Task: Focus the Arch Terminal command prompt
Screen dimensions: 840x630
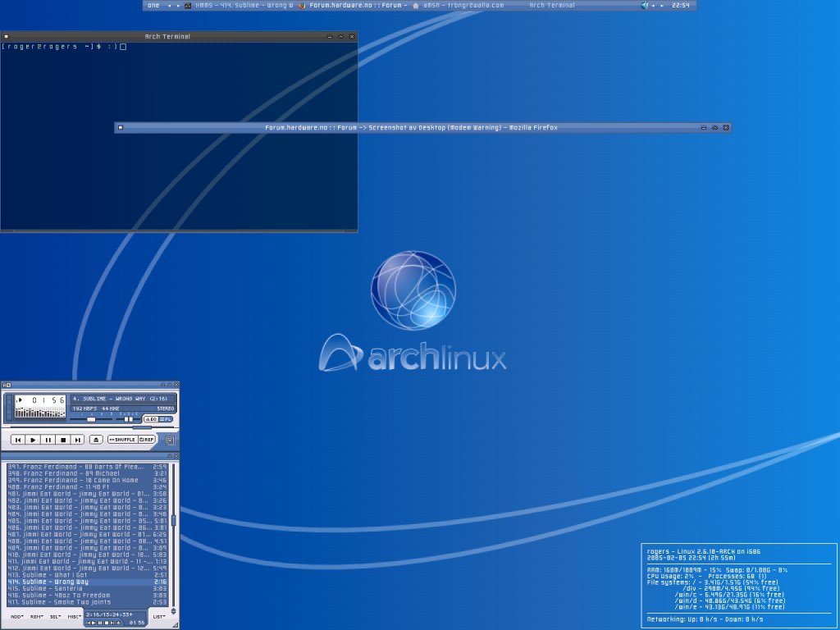Action: (x=64, y=47)
